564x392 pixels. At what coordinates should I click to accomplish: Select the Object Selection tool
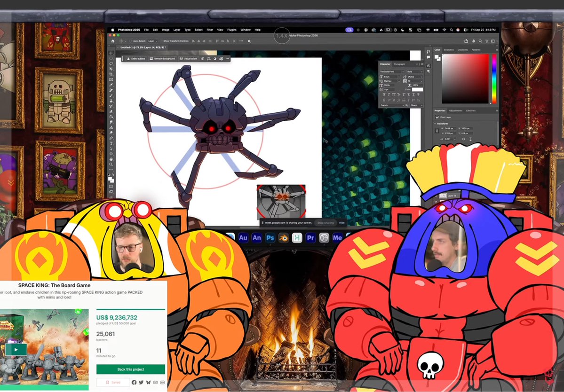coord(111,69)
